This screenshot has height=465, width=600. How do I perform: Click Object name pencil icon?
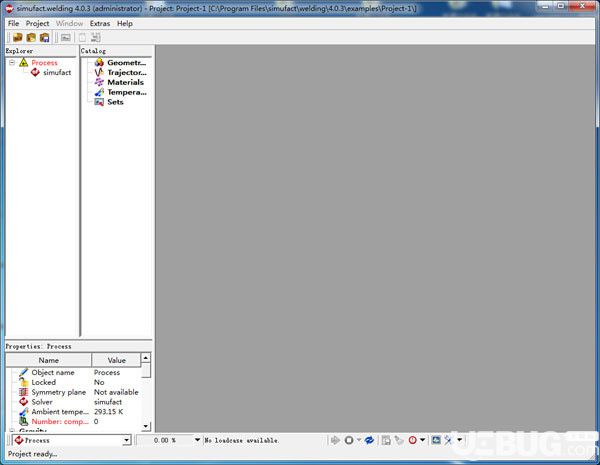pyautogui.click(x=24, y=372)
